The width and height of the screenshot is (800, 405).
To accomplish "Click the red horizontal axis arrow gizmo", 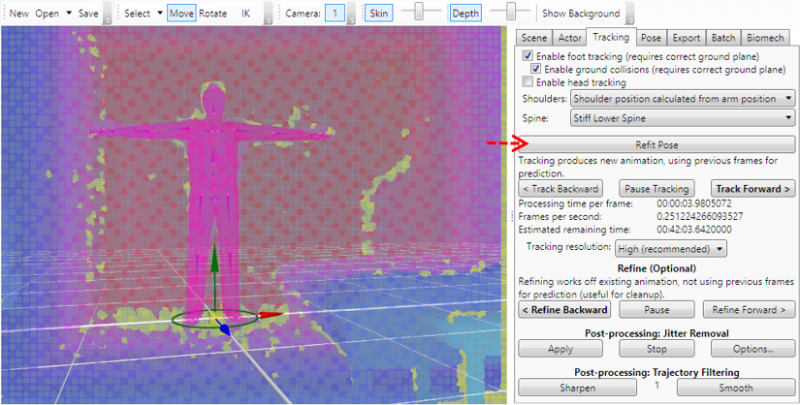I will pyautogui.click(x=271, y=315).
